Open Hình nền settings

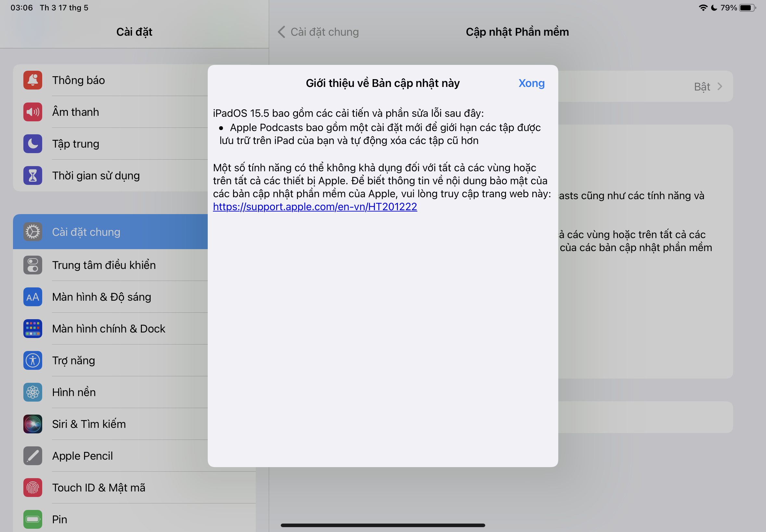pos(110,392)
